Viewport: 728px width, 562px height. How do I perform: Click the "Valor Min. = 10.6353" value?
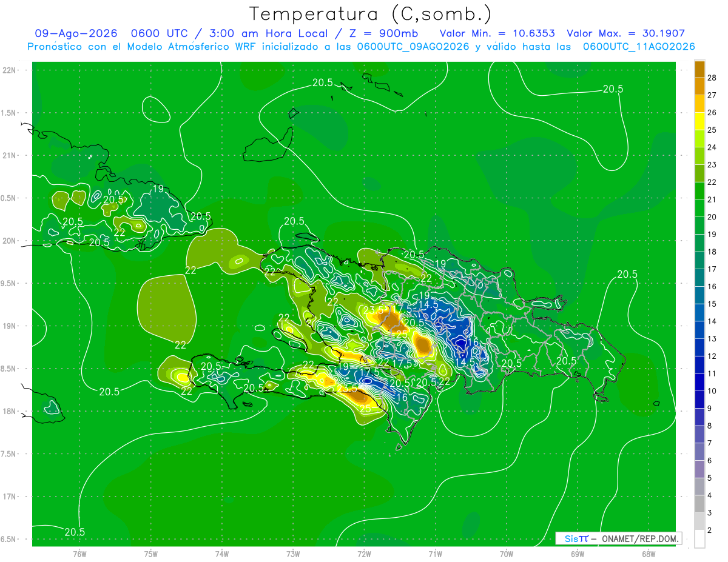(497, 34)
